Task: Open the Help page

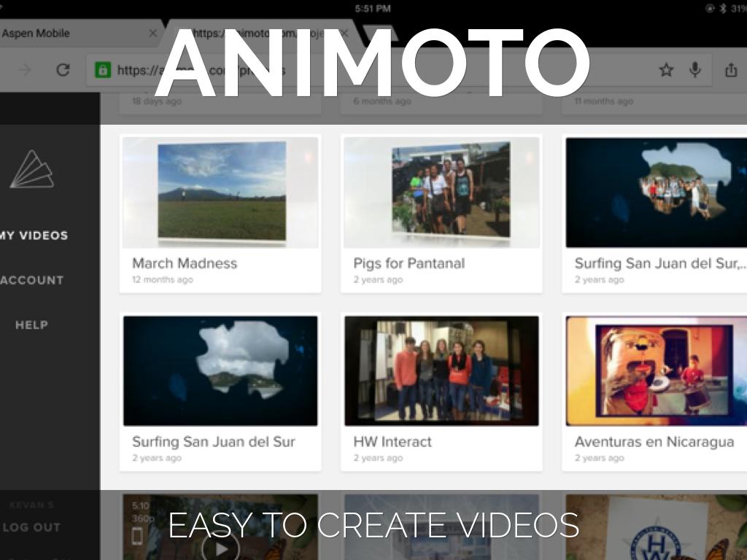Action: coord(32,325)
